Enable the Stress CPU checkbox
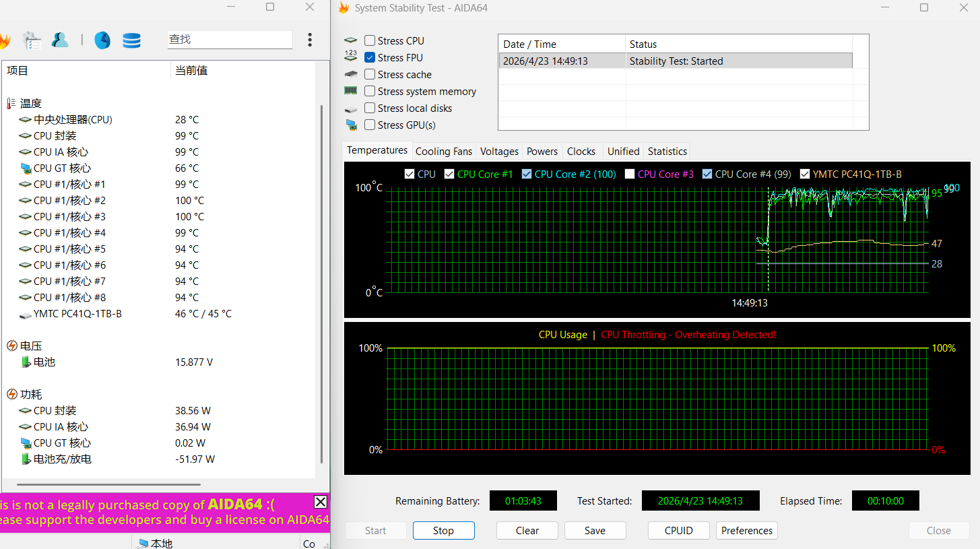980x549 pixels. pyautogui.click(x=370, y=41)
